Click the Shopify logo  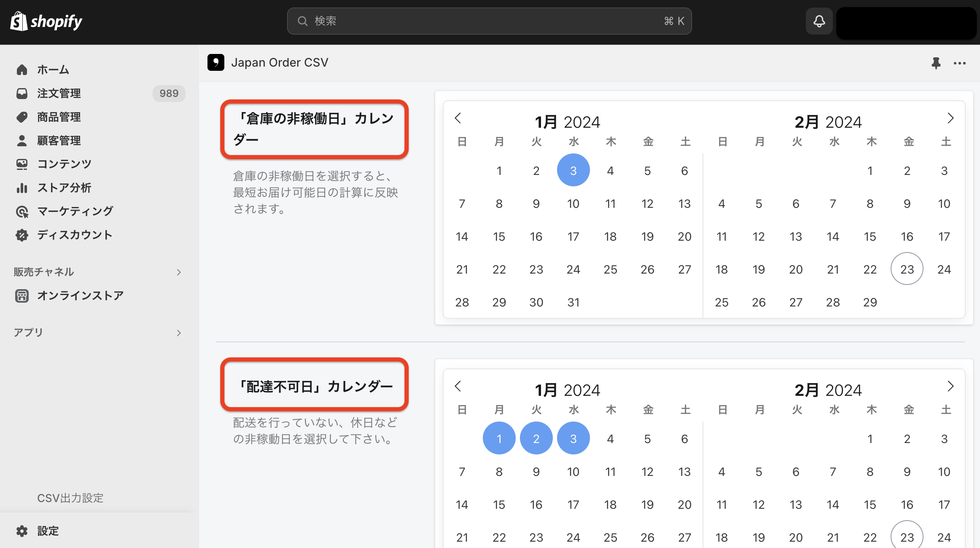click(x=46, y=21)
